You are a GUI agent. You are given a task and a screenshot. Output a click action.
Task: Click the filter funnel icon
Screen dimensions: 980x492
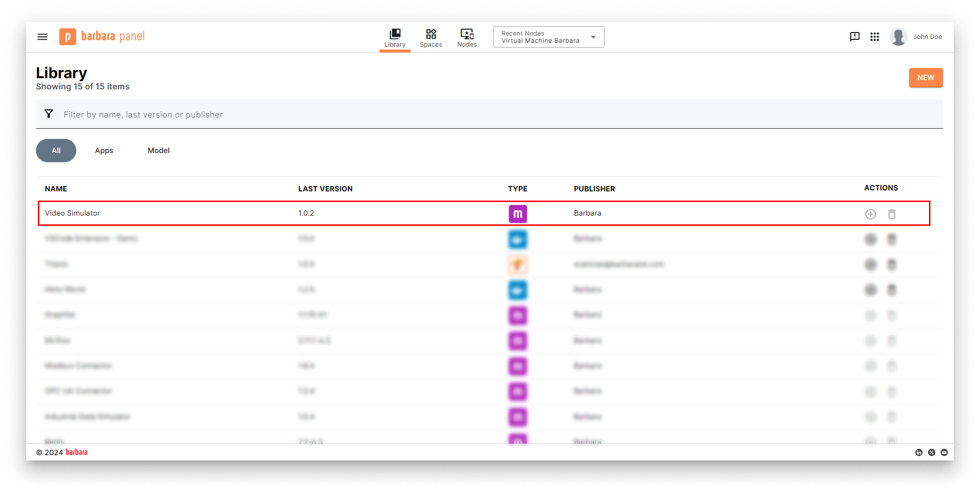pyautogui.click(x=49, y=114)
